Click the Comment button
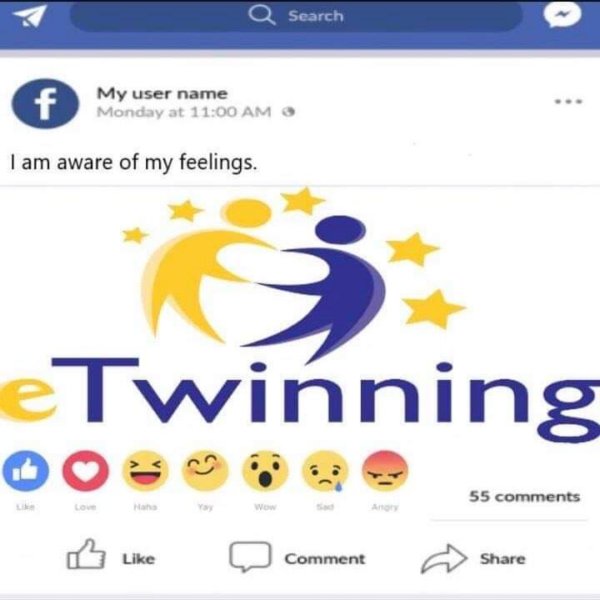Viewport: 600px width, 600px height. click(297, 558)
